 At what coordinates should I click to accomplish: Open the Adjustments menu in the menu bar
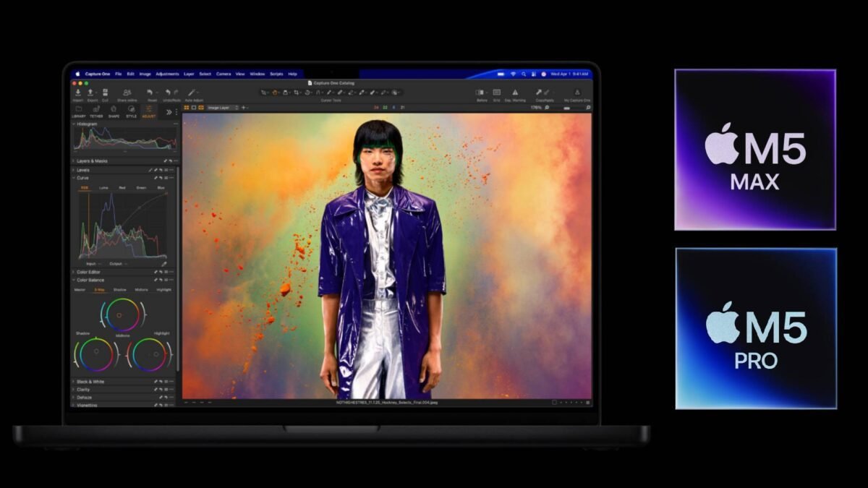coord(167,74)
